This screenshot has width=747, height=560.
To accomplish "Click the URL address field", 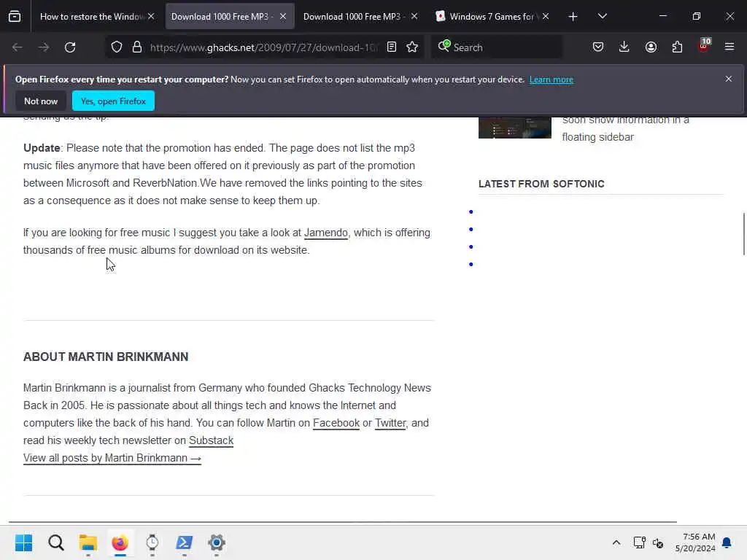I will pyautogui.click(x=263, y=47).
